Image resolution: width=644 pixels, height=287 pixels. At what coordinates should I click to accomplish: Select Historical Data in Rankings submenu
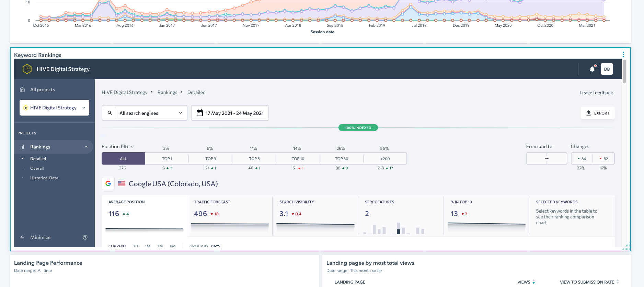44,178
